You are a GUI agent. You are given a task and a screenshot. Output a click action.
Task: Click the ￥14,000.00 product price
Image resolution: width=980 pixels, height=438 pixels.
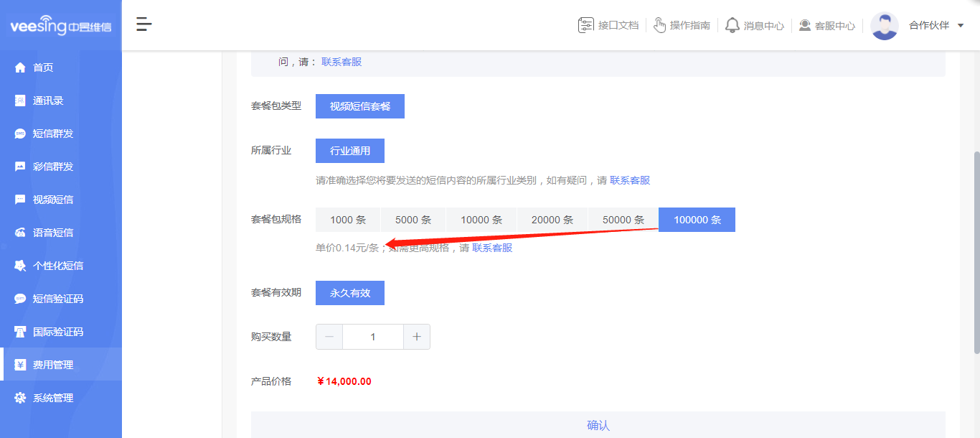coord(344,381)
